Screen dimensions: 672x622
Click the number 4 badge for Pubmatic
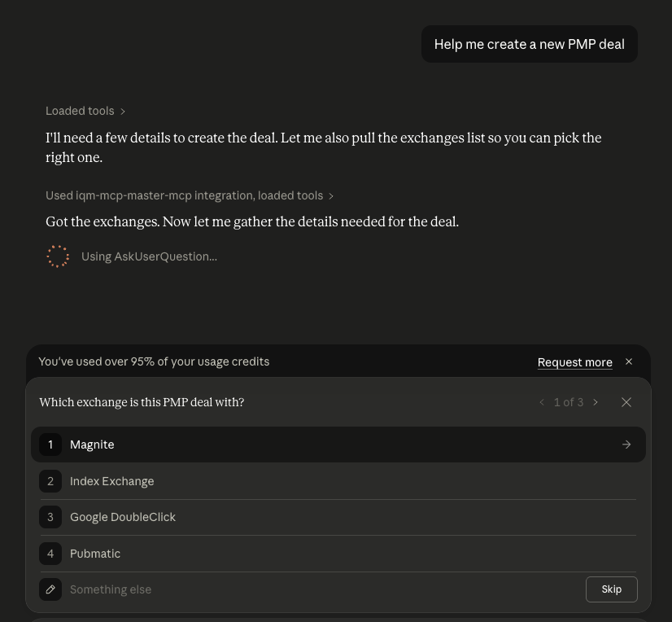click(50, 554)
